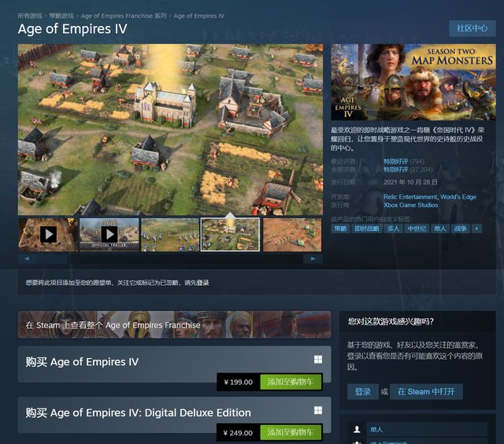Click the plus icon to add a tag
Viewport: 504px width, 444px height.
pyautogui.click(x=476, y=228)
